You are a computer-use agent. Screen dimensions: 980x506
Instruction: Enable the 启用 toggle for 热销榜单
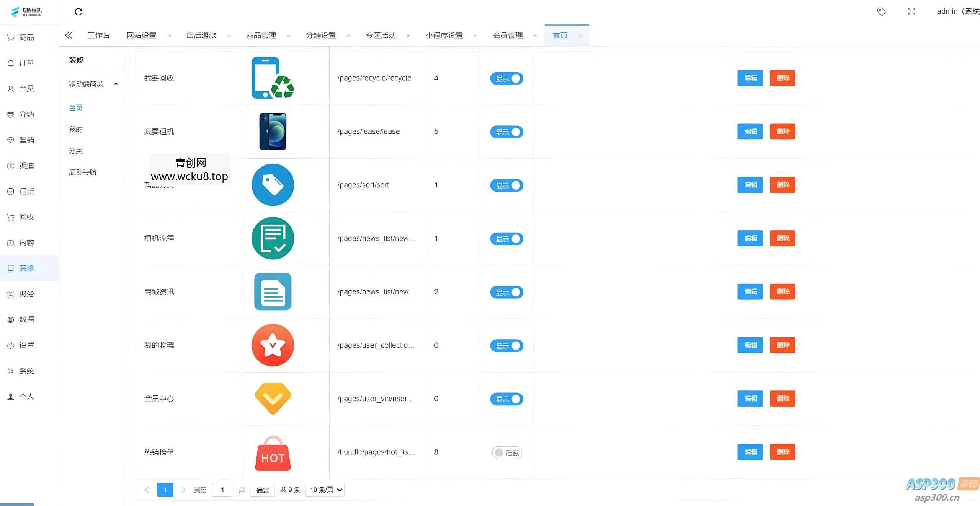coord(506,452)
